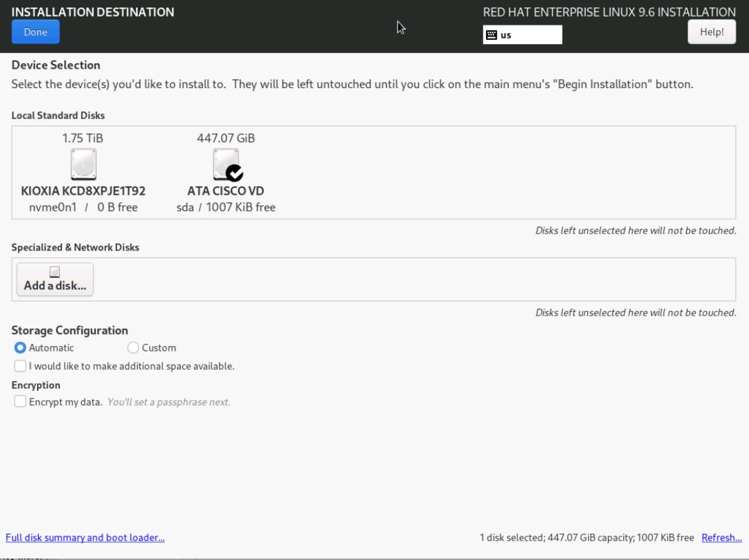The width and height of the screenshot is (749, 560).
Task: Click You'll set a passphrase next hint
Action: point(169,402)
